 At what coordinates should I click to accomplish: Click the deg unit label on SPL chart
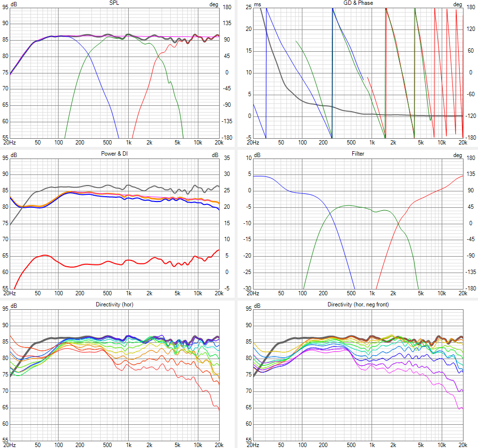214,4
